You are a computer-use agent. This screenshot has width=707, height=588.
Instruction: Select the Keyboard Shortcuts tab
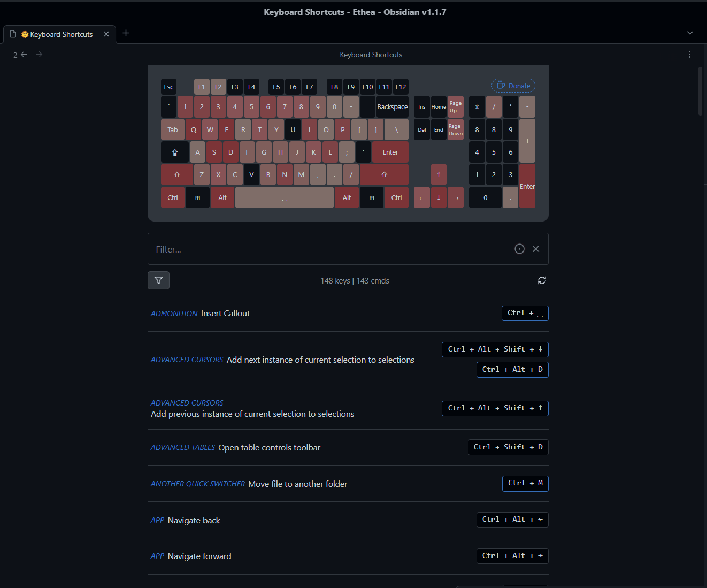(x=59, y=34)
